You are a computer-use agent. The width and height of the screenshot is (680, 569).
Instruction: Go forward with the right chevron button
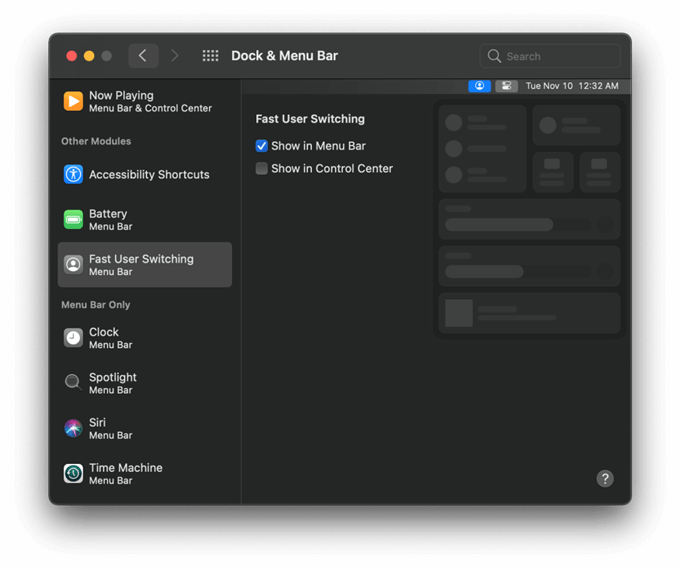[x=174, y=56]
